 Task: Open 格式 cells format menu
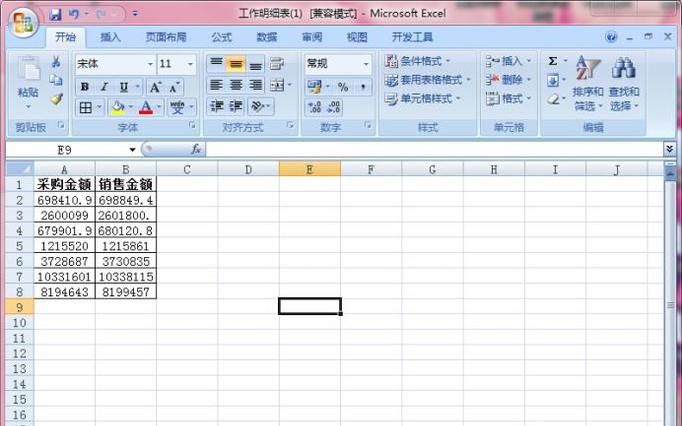click(x=508, y=99)
